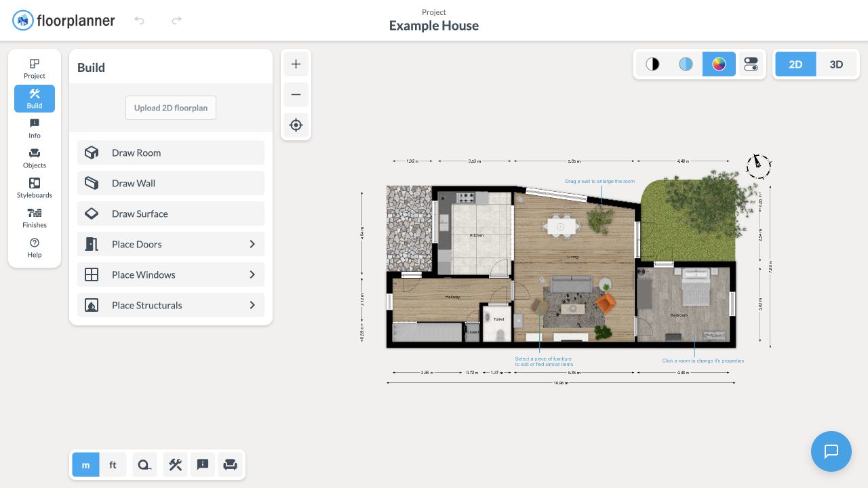Select the Draw Wall tool

click(171, 183)
